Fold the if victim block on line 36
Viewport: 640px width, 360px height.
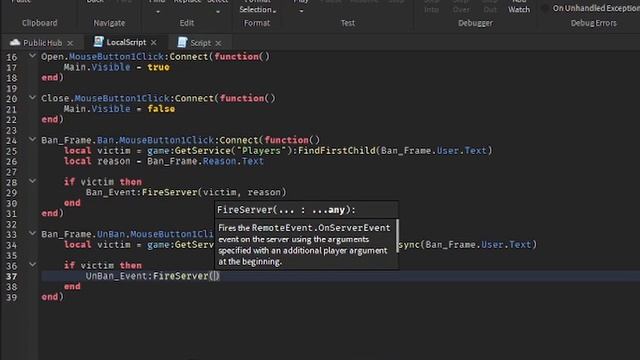coord(32,265)
